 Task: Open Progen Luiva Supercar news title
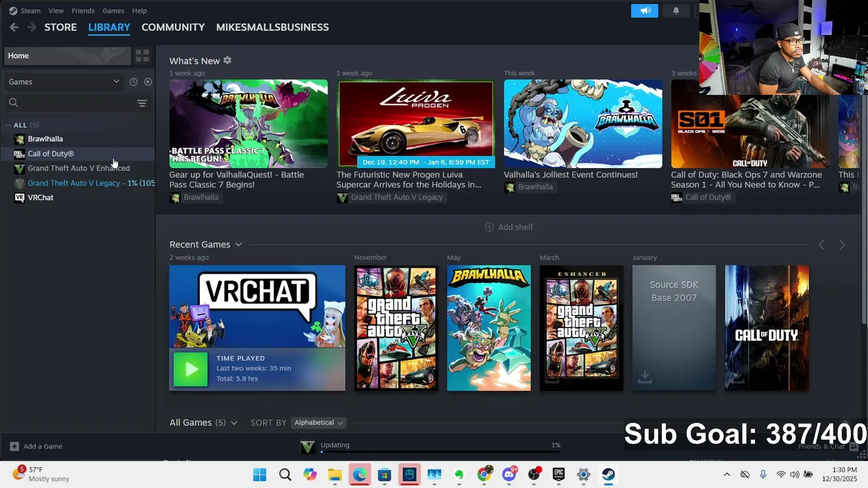pyautogui.click(x=409, y=179)
